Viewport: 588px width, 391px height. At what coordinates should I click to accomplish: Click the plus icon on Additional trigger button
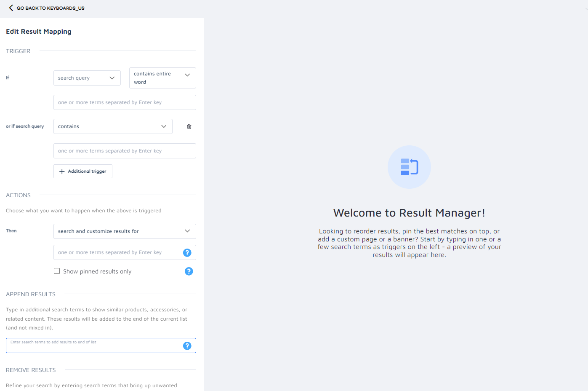pos(62,171)
